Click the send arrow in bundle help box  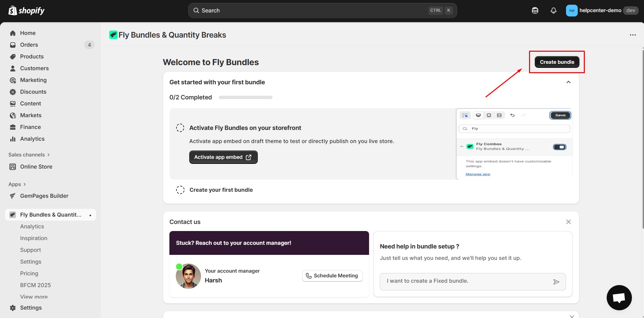click(x=556, y=282)
